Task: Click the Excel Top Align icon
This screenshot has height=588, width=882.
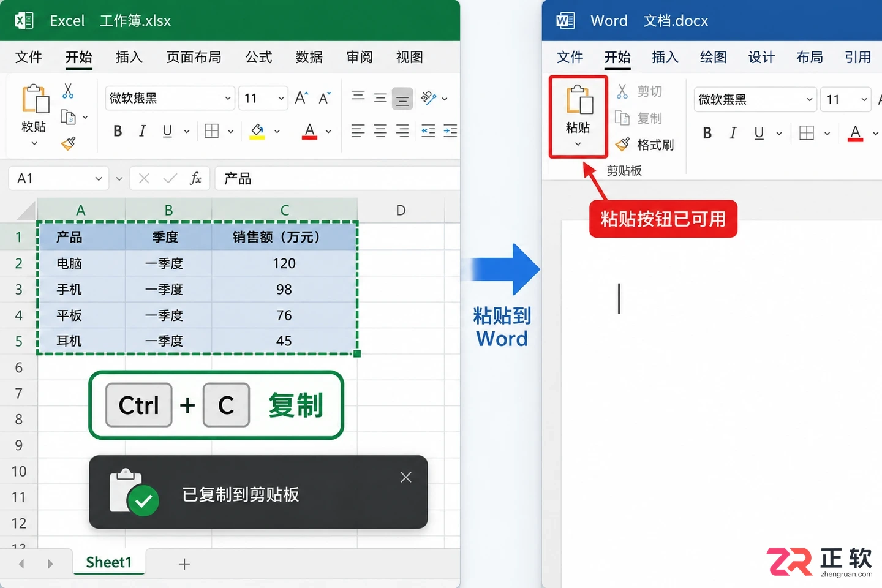Action: (x=358, y=97)
